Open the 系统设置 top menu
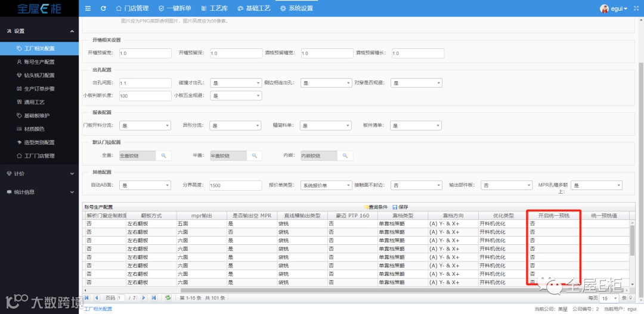 (x=296, y=8)
